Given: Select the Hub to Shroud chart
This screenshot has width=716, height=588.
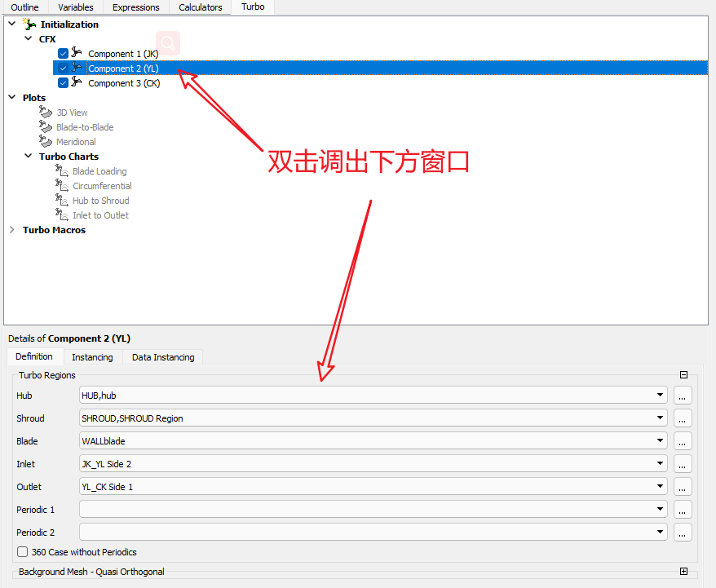Looking at the screenshot, I should (100, 201).
